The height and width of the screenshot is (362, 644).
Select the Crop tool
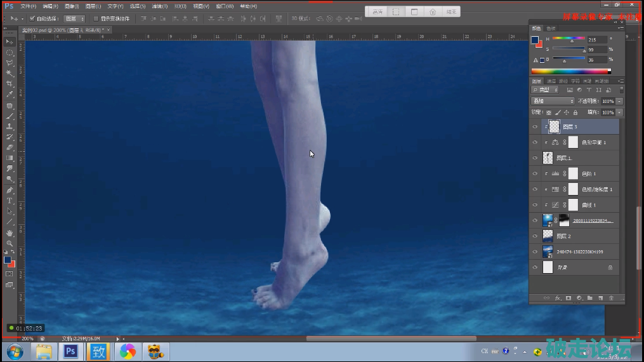coord(10,84)
